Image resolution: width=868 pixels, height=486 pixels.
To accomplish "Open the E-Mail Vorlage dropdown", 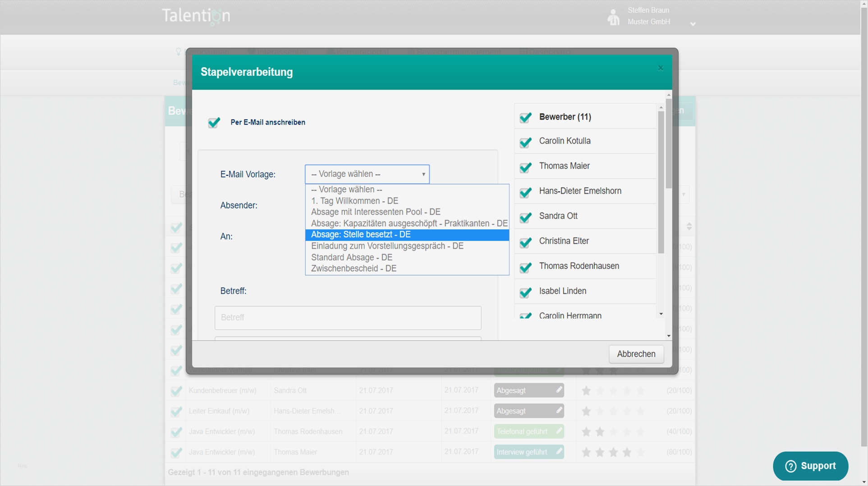I will tap(367, 174).
